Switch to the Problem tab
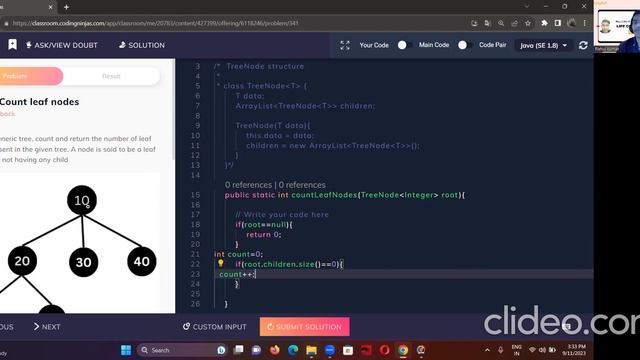The height and width of the screenshot is (360, 640). tap(31, 76)
